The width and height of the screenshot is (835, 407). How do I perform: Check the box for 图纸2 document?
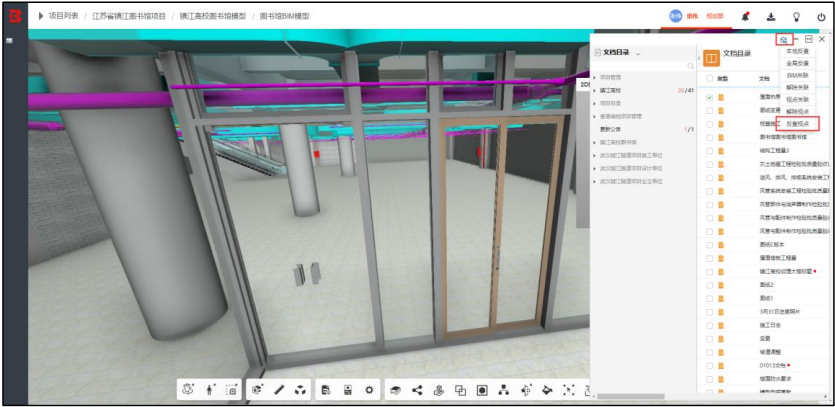tap(709, 285)
